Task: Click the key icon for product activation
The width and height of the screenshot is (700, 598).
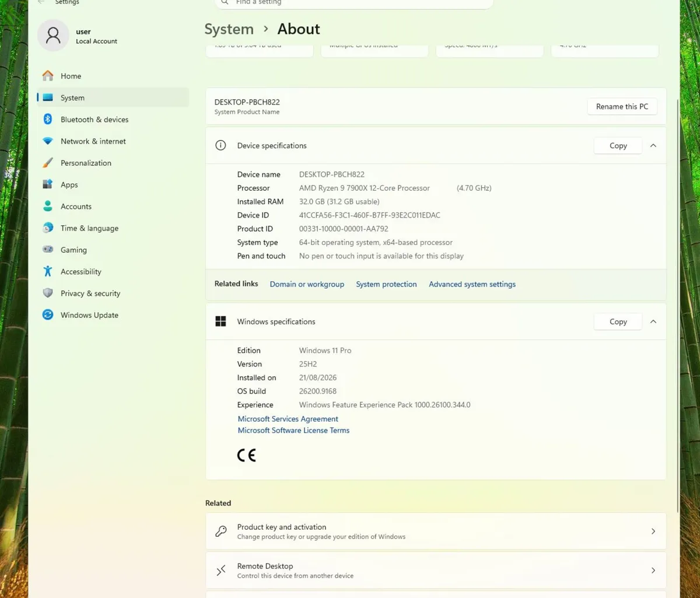Action: 221,531
